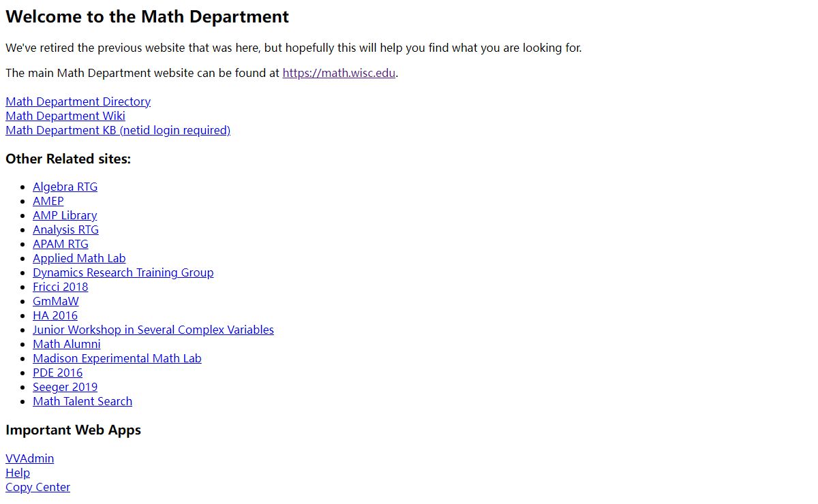Screen dimensions: 818x504
Task: Click the retired previous website paragraph
Action: (294, 48)
